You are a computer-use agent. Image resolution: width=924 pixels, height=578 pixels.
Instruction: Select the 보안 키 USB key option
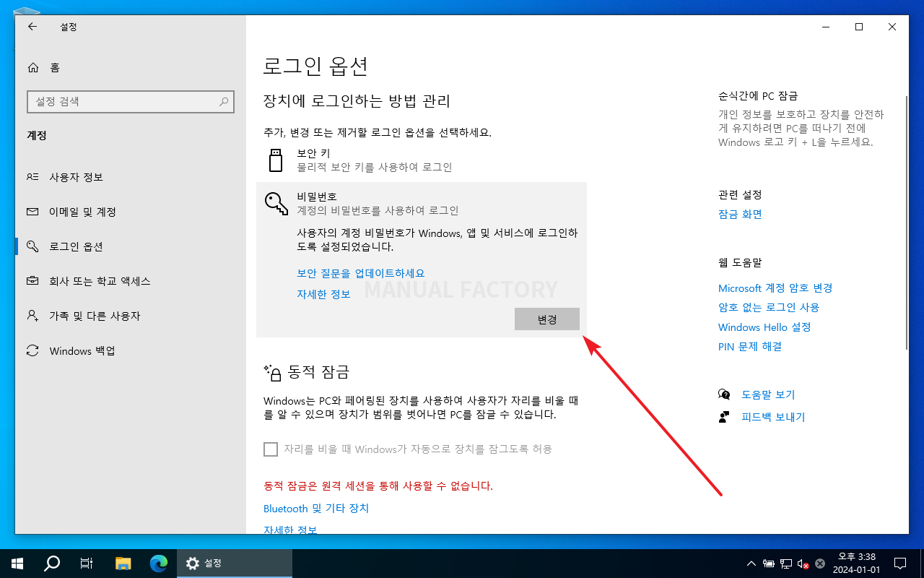[276, 160]
